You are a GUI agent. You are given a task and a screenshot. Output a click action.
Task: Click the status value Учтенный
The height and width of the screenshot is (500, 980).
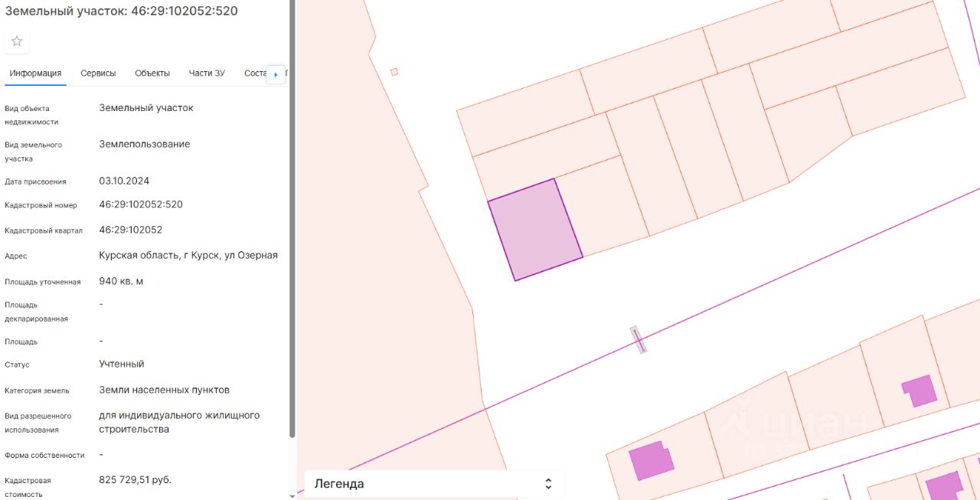point(122,364)
